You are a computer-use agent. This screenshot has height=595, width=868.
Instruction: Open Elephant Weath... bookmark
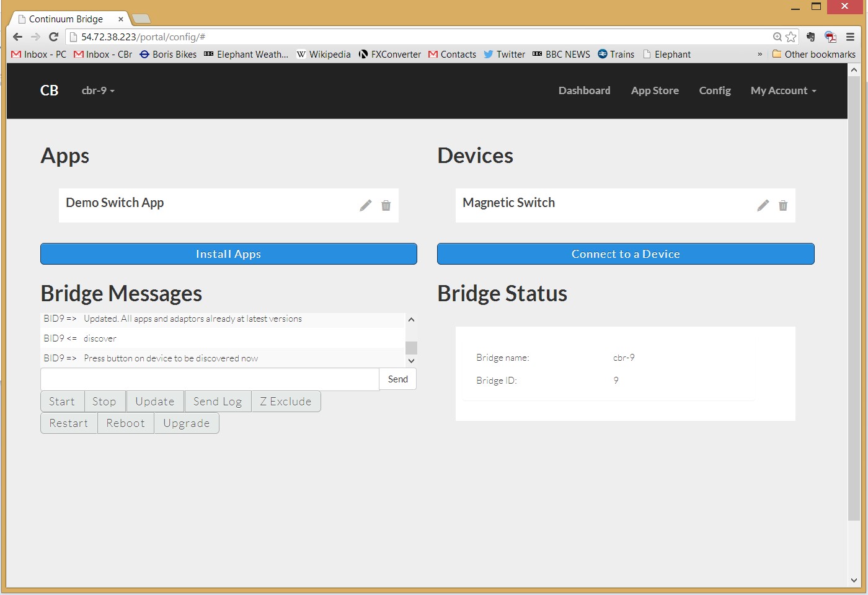[246, 54]
